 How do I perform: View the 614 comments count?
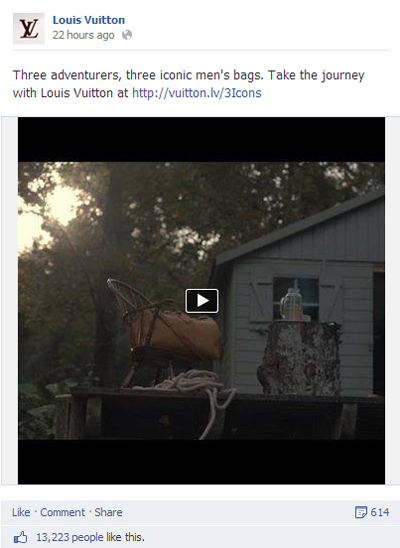click(380, 512)
